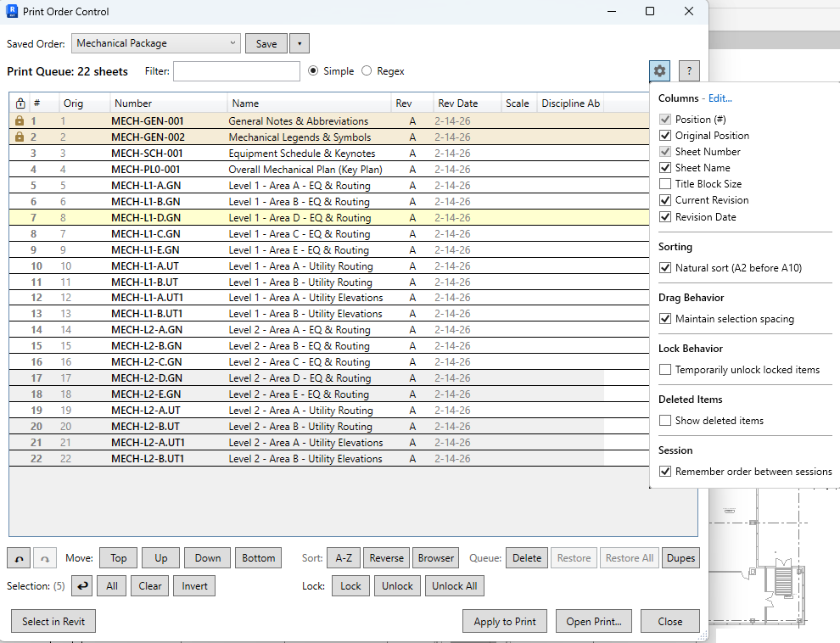This screenshot has height=643, width=840.
Task: Click the Edit link beside Columns
Action: [x=720, y=98]
